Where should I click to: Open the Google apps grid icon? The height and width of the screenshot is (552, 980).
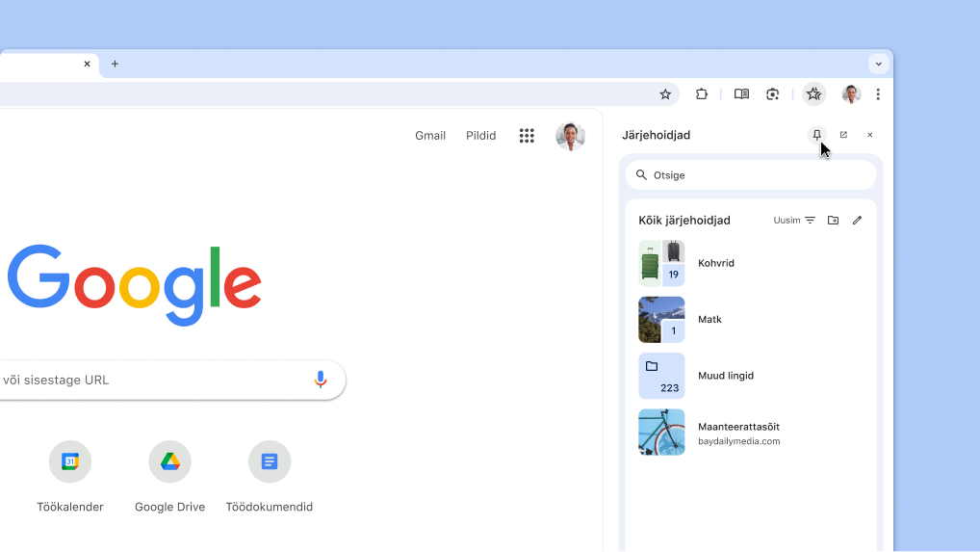coord(527,136)
